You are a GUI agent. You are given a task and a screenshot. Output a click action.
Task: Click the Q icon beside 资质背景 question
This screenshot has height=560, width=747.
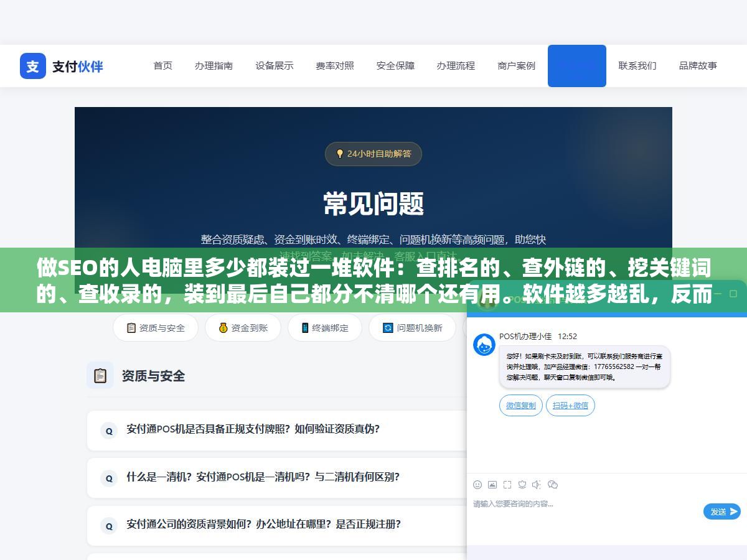[x=109, y=526]
